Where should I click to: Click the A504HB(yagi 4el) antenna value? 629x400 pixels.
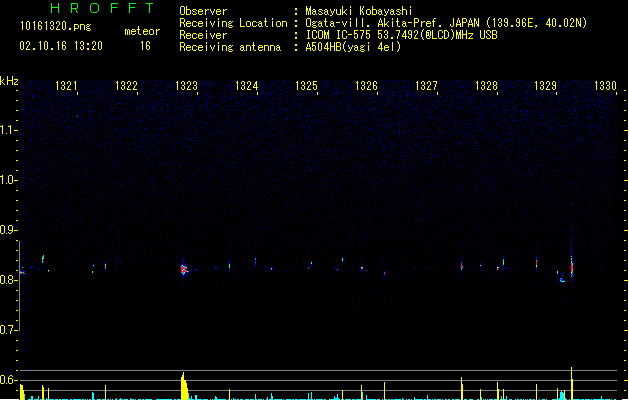click(x=353, y=47)
